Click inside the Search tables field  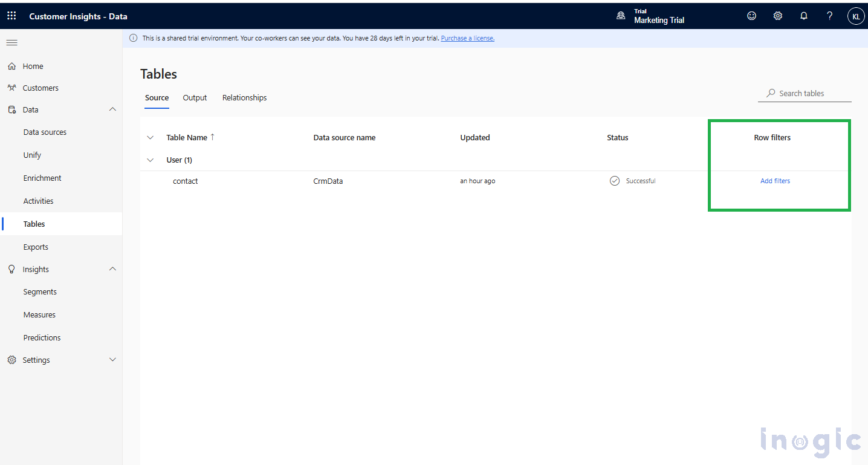(804, 93)
